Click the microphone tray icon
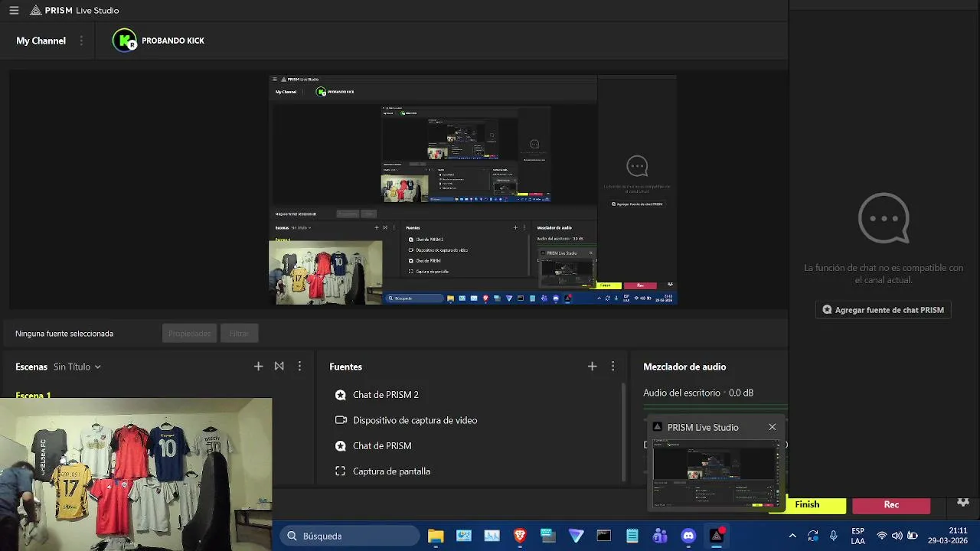 [834, 536]
